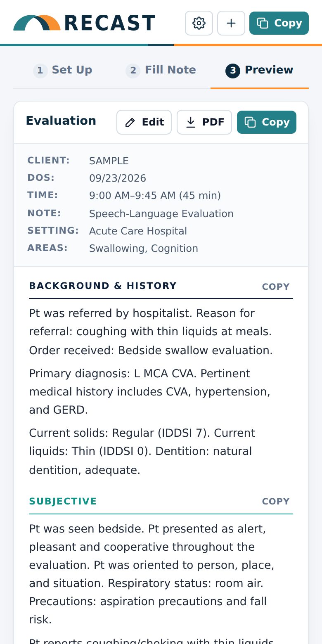The width and height of the screenshot is (322, 644).
Task: Click the Evaluation heading
Action: click(61, 121)
